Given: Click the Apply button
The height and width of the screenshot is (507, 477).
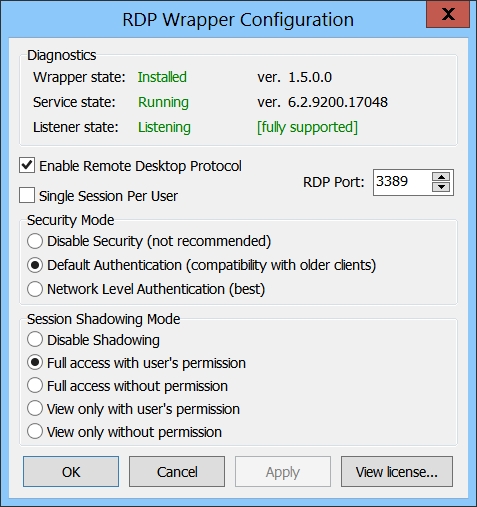Looking at the screenshot, I should [283, 472].
